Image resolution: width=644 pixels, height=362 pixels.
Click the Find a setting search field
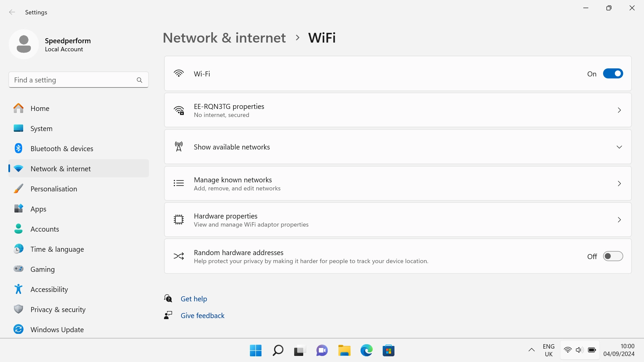tap(74, 80)
